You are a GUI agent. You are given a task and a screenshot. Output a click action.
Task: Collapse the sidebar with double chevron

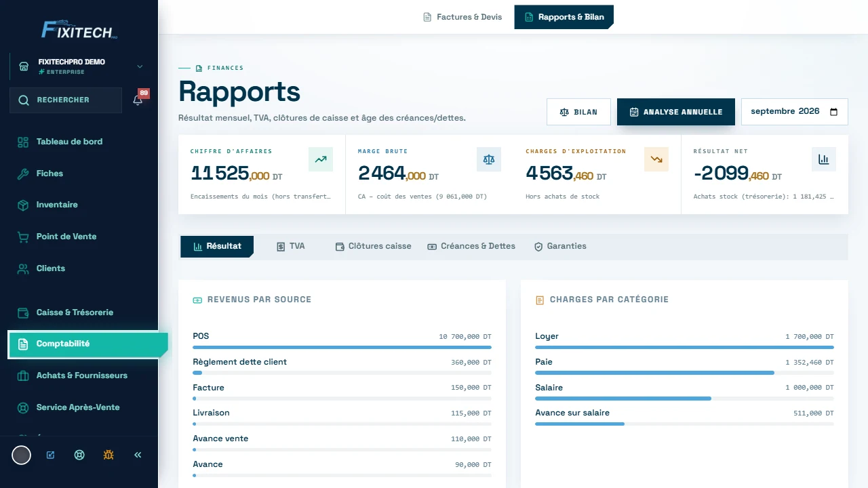(x=138, y=455)
